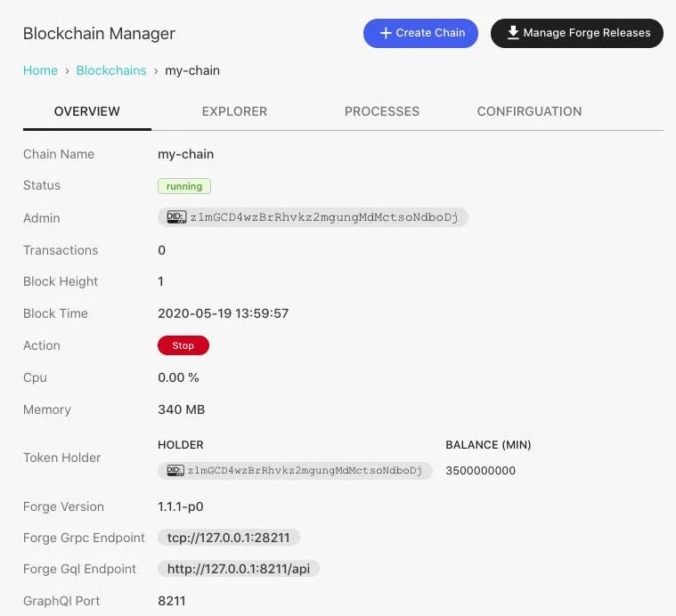Select the Overview tab
The width and height of the screenshot is (676, 616).
coord(87,111)
